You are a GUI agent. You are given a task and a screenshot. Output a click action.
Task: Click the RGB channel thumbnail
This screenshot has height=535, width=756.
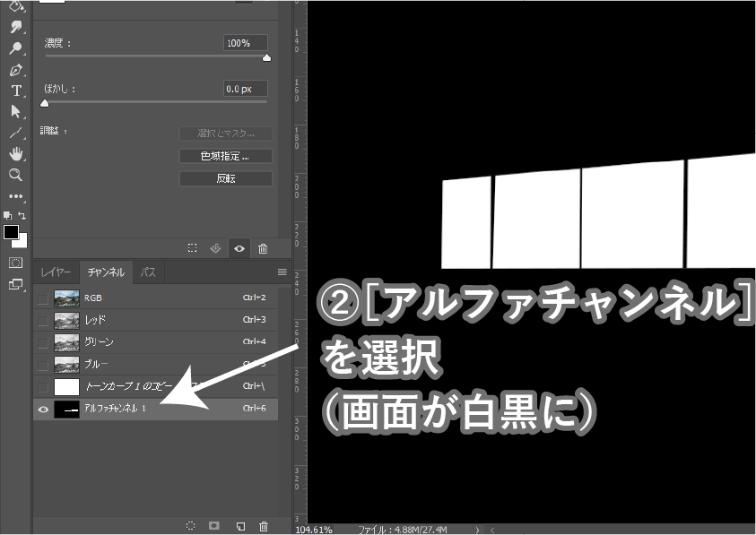click(x=66, y=298)
